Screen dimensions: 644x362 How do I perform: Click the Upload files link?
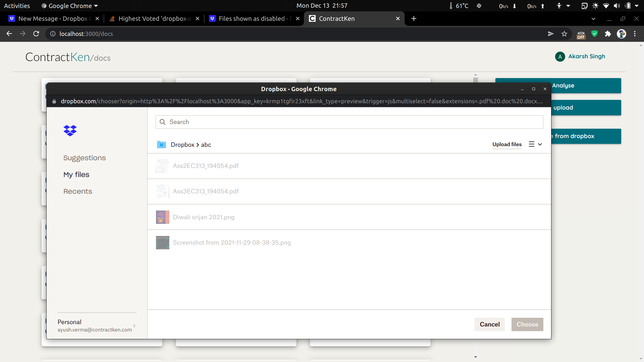click(x=507, y=144)
